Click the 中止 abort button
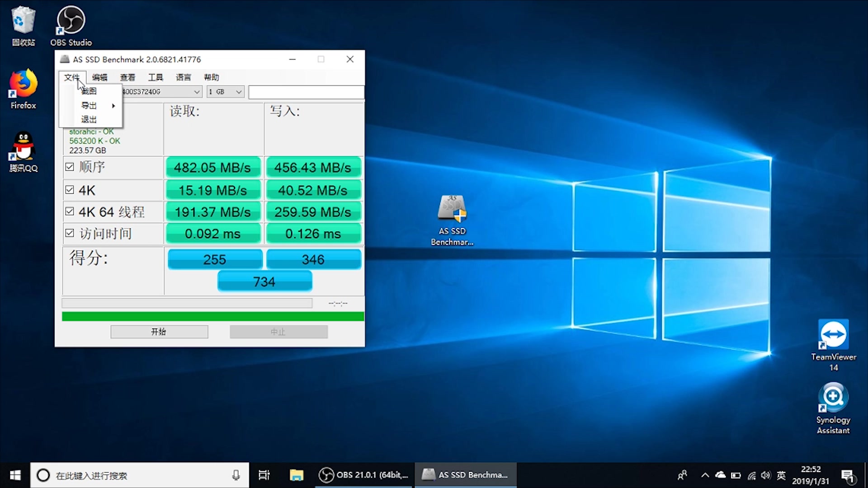This screenshot has width=868, height=488. pyautogui.click(x=278, y=332)
